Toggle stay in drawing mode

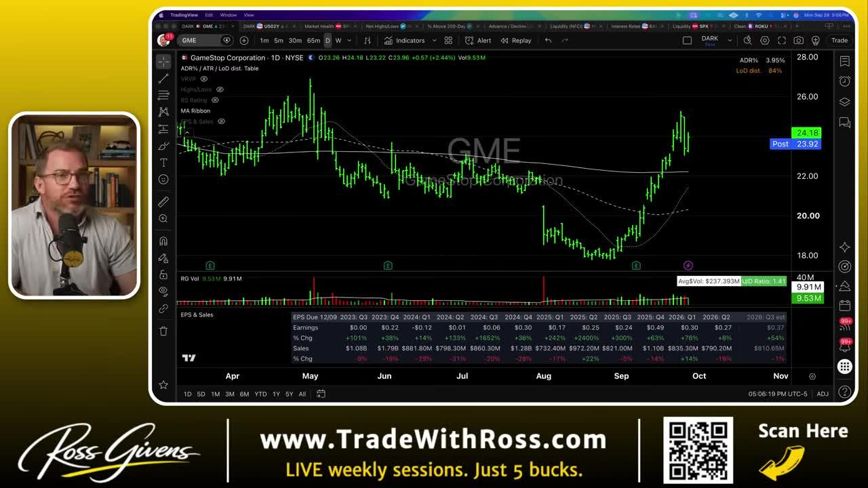[163, 258]
